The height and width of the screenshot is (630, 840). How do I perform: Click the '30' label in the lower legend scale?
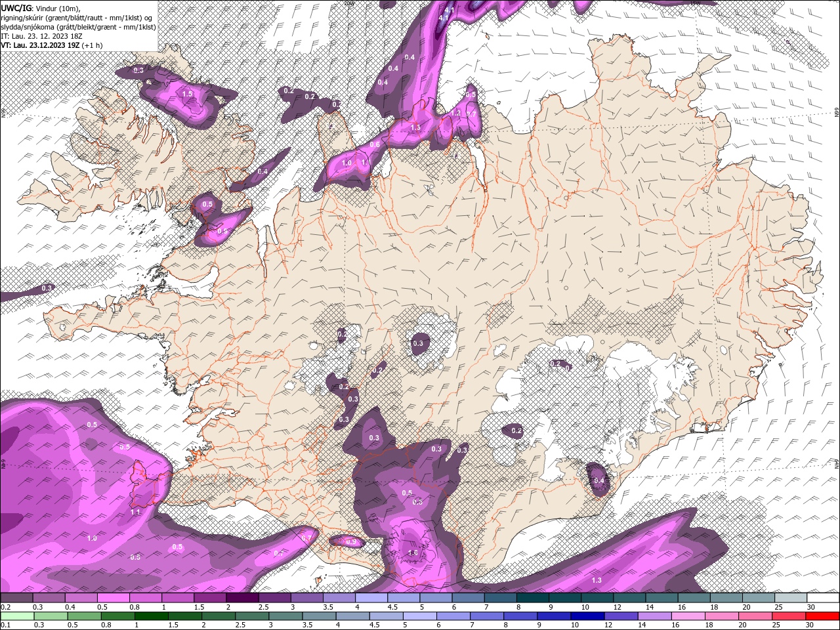[x=811, y=625]
